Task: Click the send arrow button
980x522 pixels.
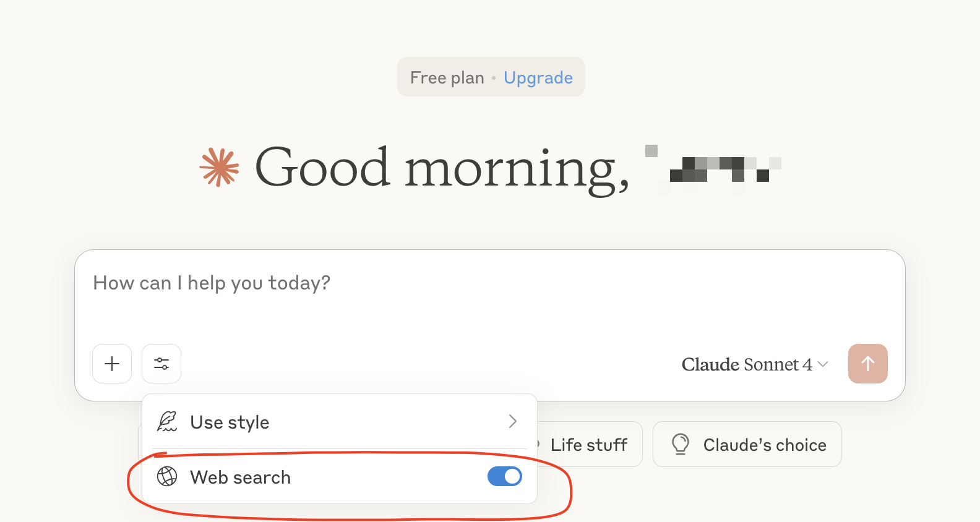Action: coord(868,364)
